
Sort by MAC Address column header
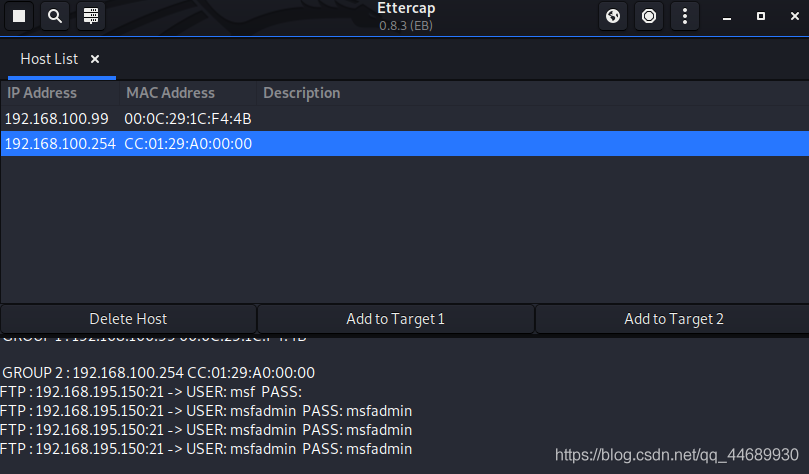(x=170, y=93)
